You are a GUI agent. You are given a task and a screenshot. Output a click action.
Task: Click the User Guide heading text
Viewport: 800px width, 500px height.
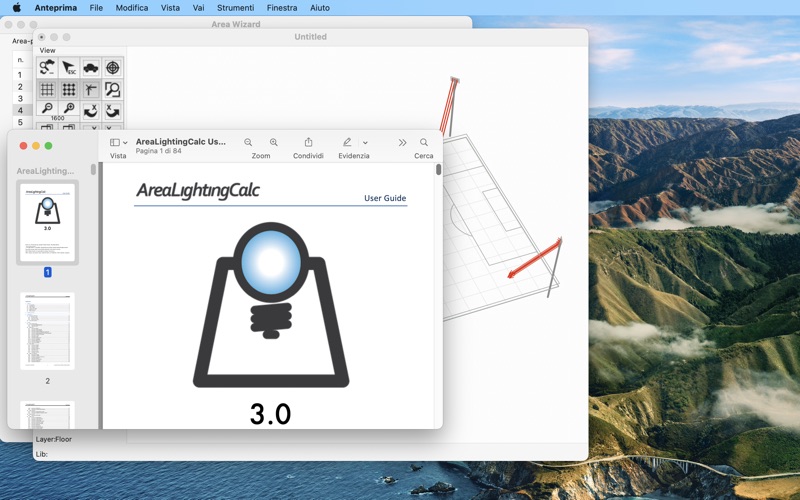click(385, 198)
